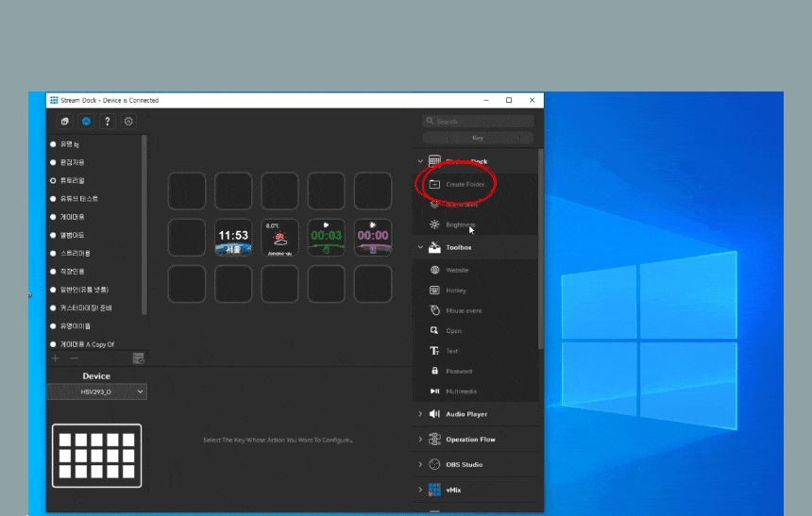Image resolution: width=812 pixels, height=516 pixels.
Task: Select the 스트리머용 profile radio button
Action: (53, 254)
